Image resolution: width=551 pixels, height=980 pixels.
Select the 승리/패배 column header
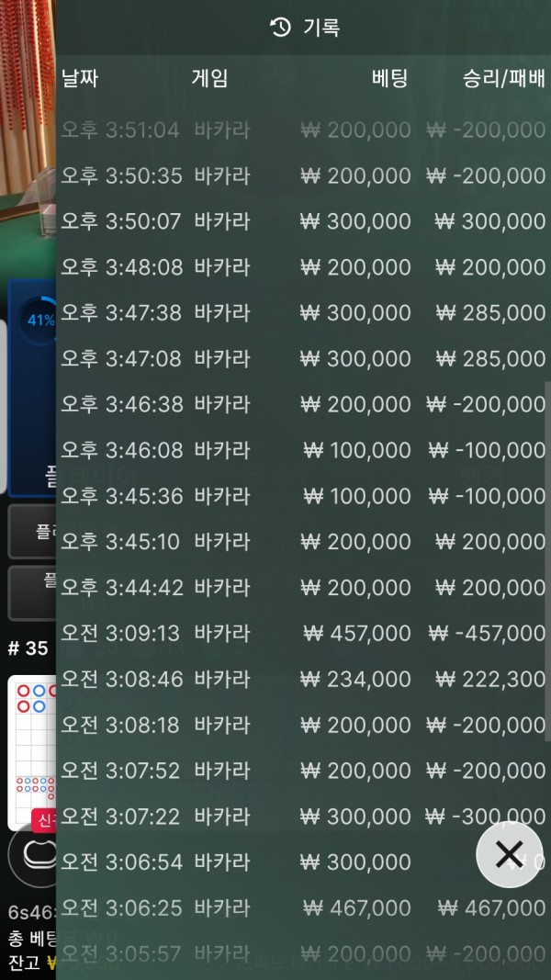point(503,79)
